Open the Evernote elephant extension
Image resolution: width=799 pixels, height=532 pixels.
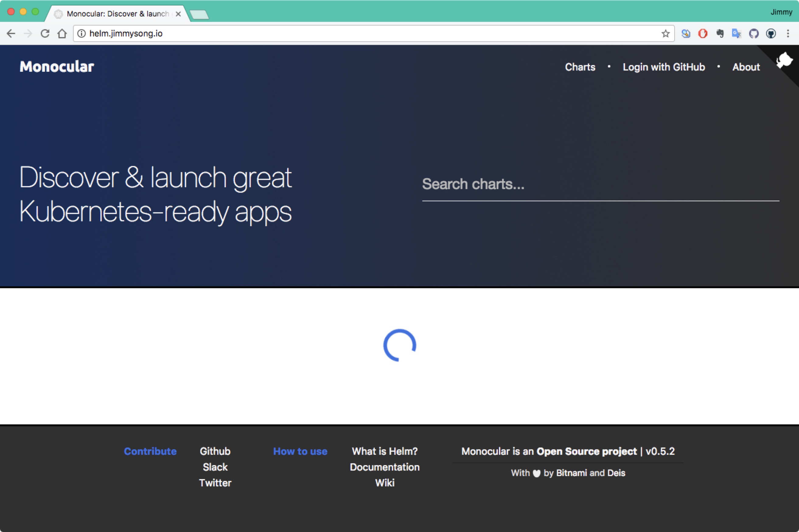720,33
